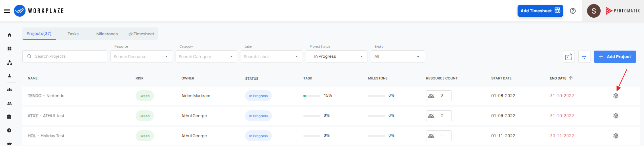Image resolution: width=644 pixels, height=146 pixels.
Task: Click the ATXZ task progress bar
Action: [312, 116]
